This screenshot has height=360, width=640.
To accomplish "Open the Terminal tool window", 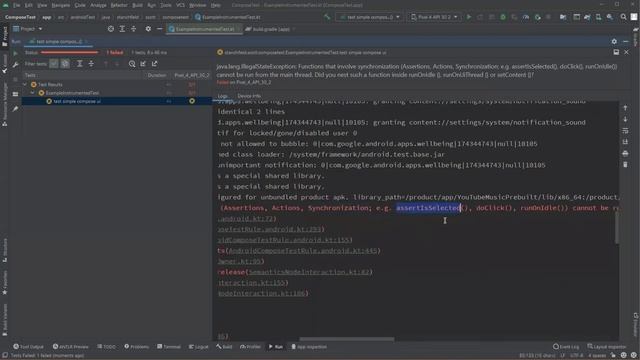I will 169,347.
